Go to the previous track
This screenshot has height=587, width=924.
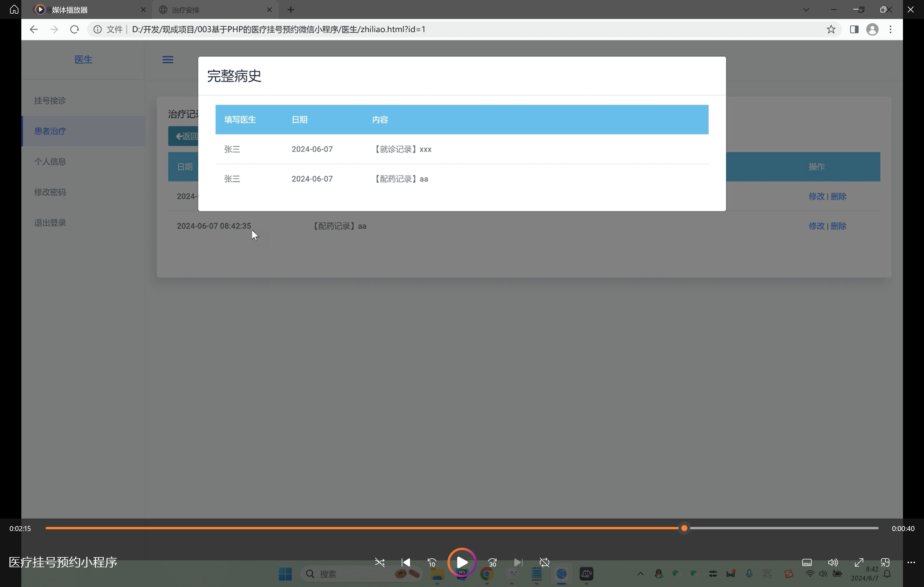tap(406, 562)
